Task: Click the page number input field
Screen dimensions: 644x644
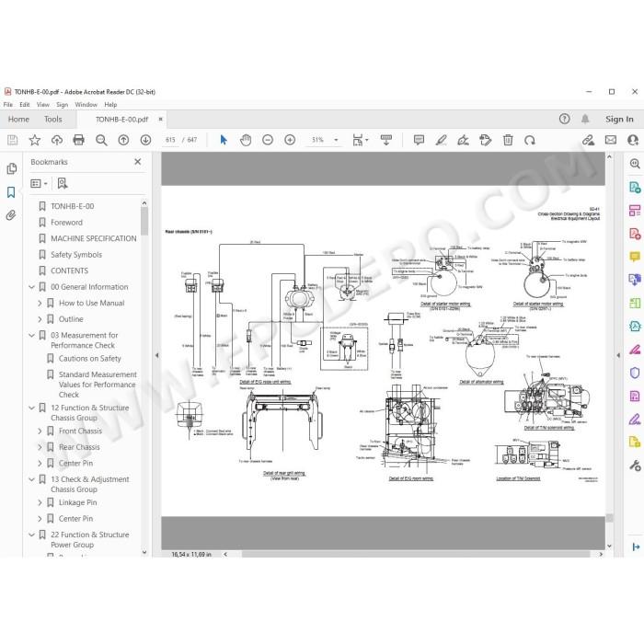Action: 170,140
